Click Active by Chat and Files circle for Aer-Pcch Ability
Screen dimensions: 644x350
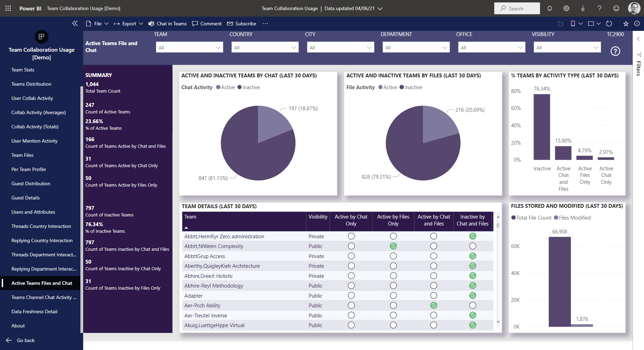point(434,305)
